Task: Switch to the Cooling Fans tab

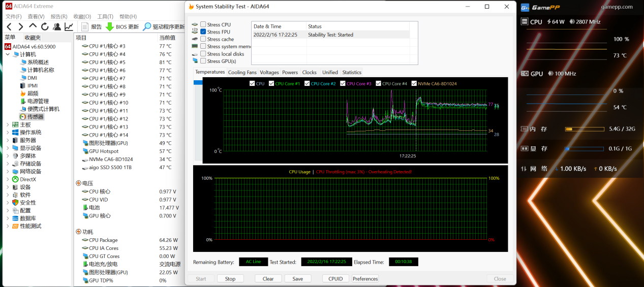Action: pyautogui.click(x=242, y=73)
